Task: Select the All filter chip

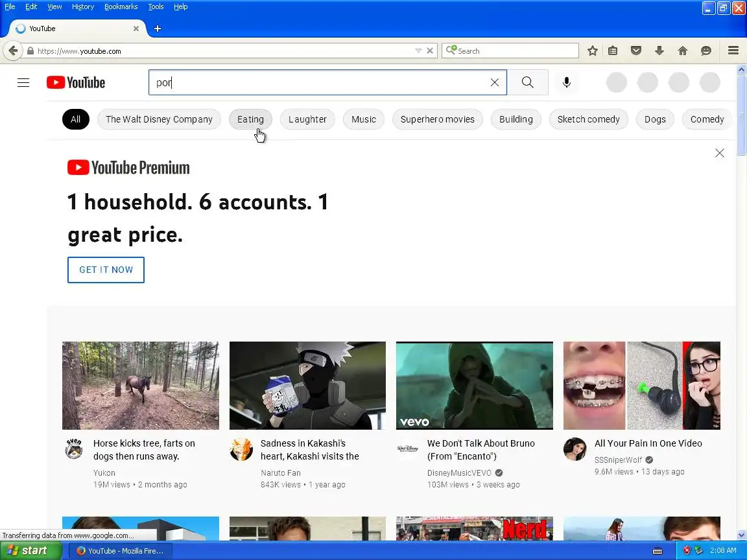Action: point(76,119)
